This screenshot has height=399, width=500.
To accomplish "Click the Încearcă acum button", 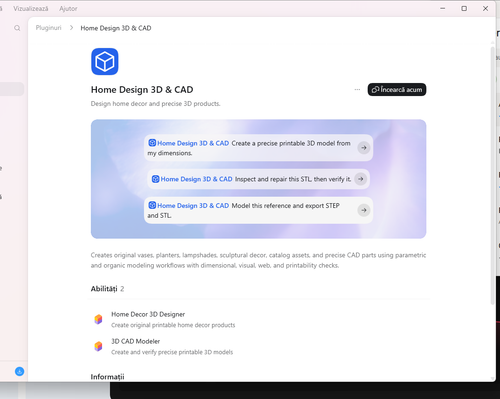I will coord(397,90).
